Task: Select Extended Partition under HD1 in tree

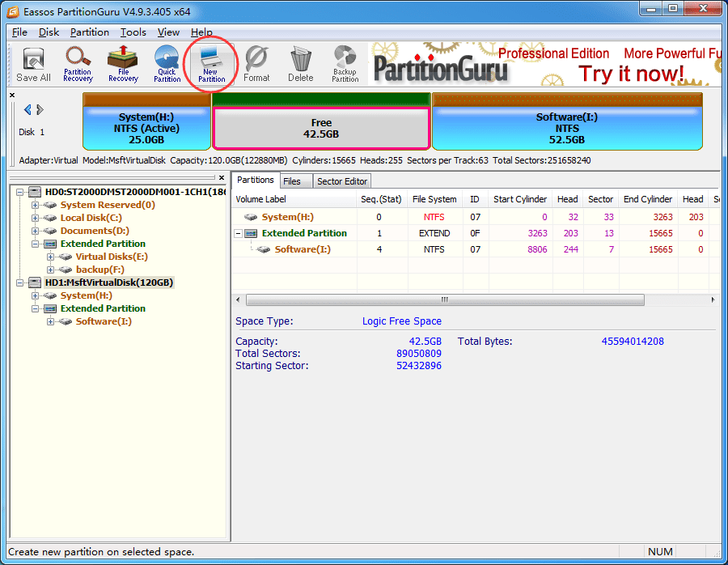Action: [x=103, y=308]
